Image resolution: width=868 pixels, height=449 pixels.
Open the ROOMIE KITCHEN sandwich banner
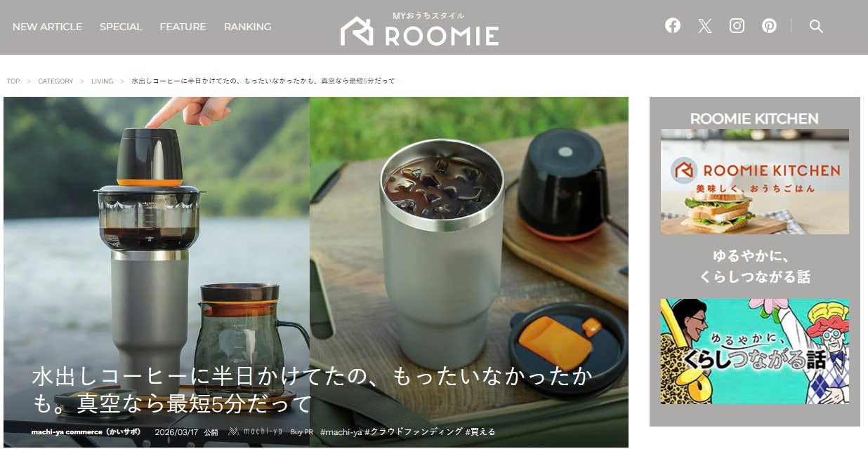(754, 182)
